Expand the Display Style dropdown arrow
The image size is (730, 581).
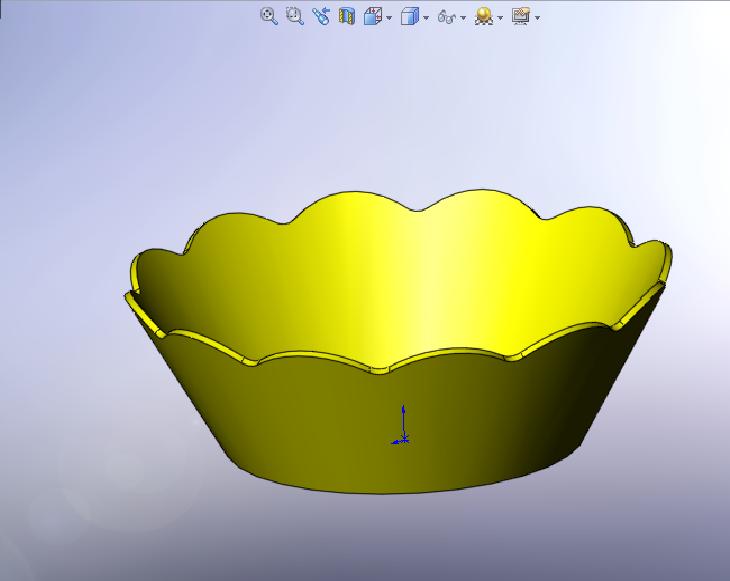click(x=426, y=18)
